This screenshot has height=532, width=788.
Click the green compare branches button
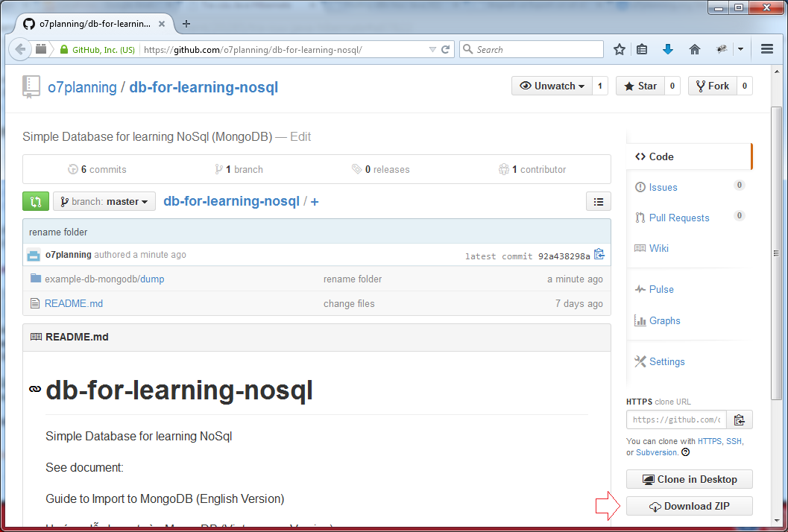click(36, 201)
